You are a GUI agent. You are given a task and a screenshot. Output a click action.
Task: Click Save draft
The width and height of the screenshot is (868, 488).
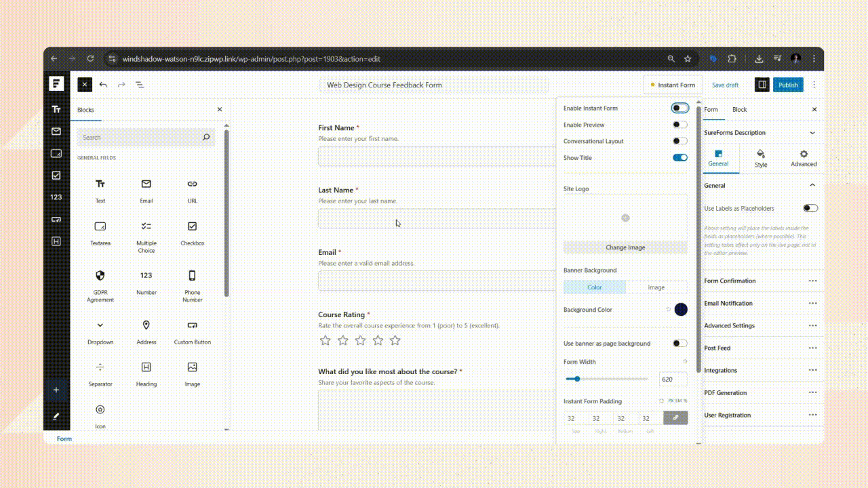click(726, 85)
